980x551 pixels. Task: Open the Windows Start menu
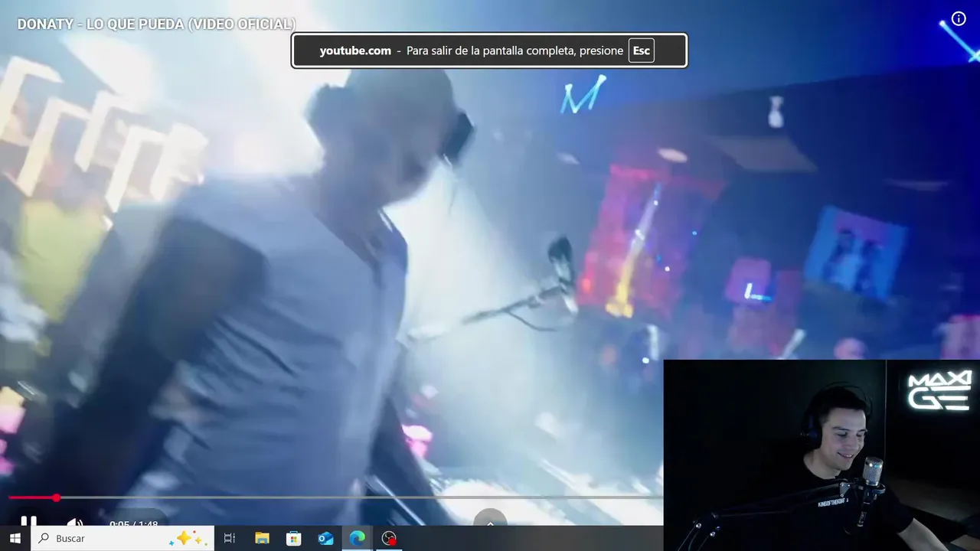click(x=15, y=538)
